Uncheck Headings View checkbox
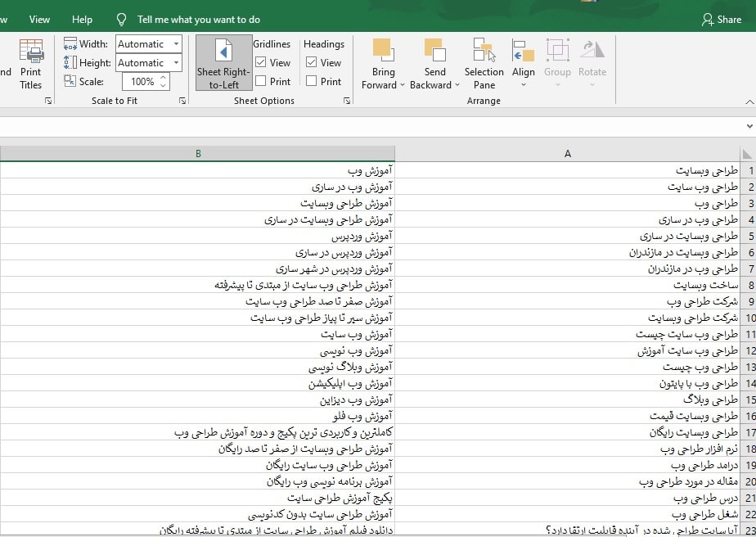756x537 pixels. pyautogui.click(x=312, y=62)
